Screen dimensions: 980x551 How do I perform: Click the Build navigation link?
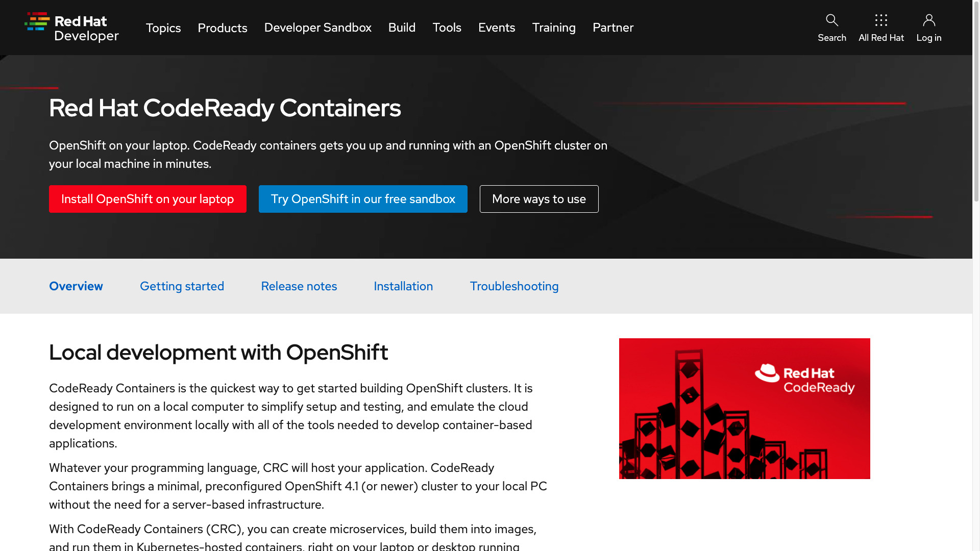402,28
